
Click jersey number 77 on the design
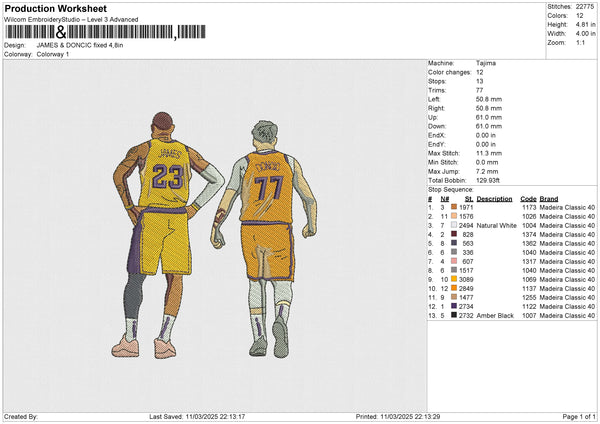pyautogui.click(x=266, y=188)
